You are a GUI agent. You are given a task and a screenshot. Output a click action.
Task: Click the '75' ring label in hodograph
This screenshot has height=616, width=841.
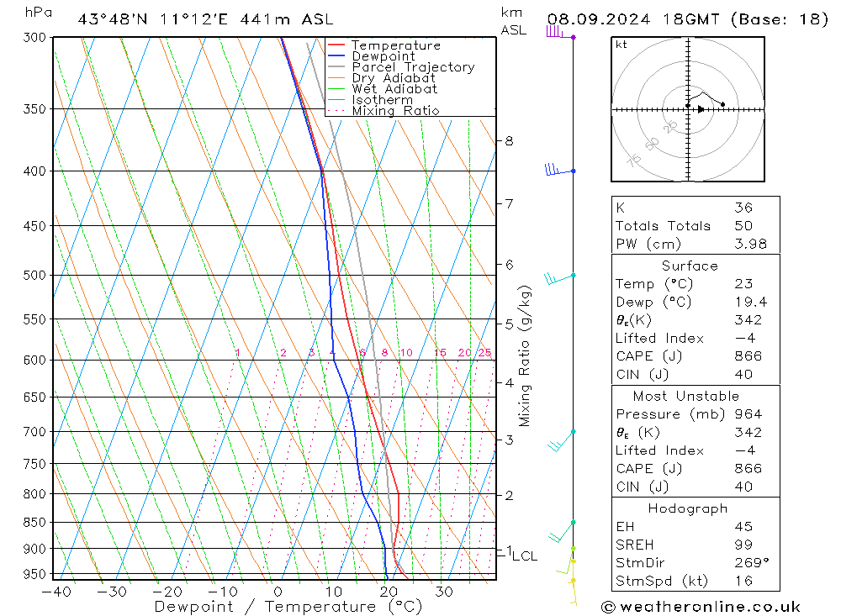point(634,161)
